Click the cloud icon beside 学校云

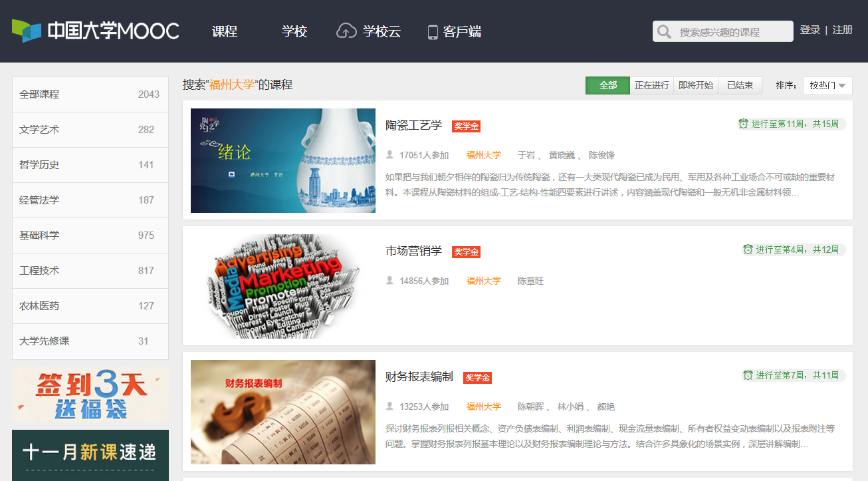coord(346,31)
